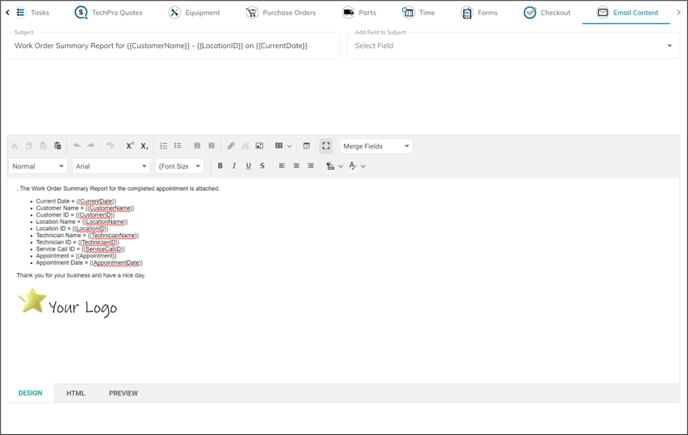Viewport: 688px width, 435px height.
Task: Apply subscript formatting
Action: (x=144, y=146)
